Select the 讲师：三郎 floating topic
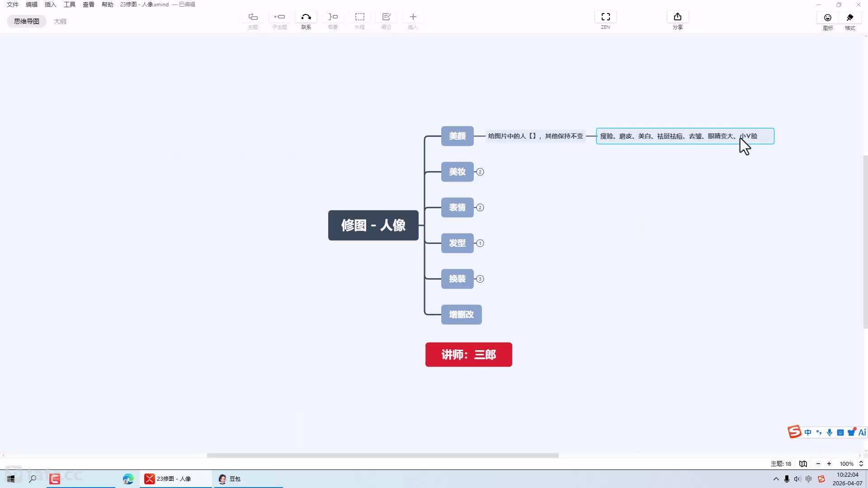868x488 pixels. [x=468, y=355]
